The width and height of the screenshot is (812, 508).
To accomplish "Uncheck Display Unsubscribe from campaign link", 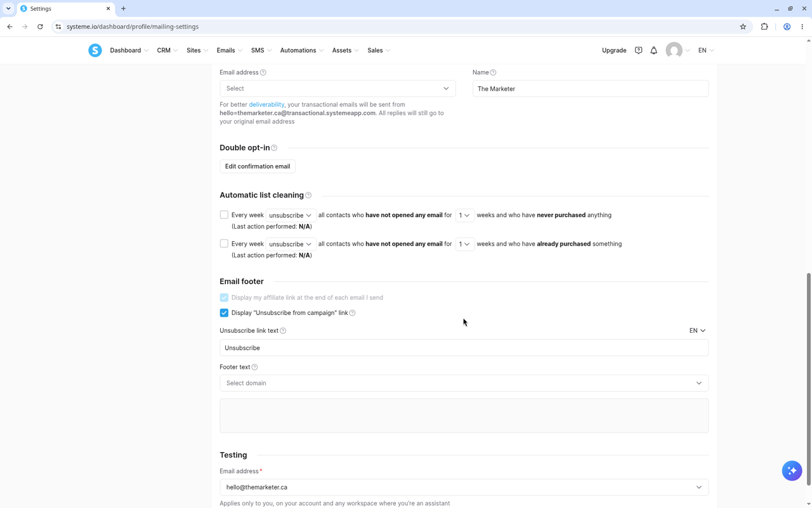I will coord(224,312).
